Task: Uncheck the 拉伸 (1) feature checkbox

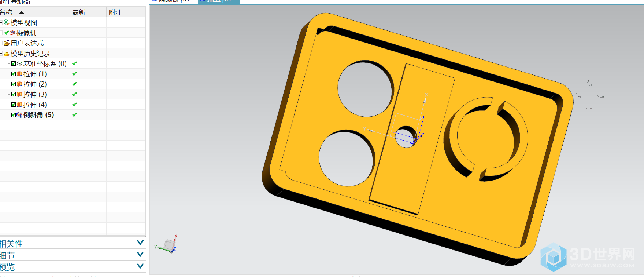Action: pos(14,74)
